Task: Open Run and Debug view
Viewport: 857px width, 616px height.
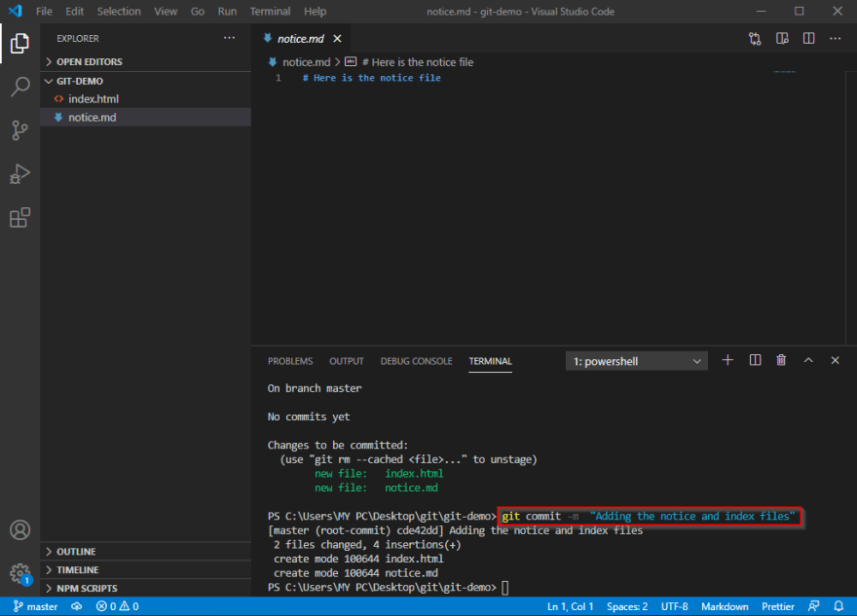Action: pos(19,174)
